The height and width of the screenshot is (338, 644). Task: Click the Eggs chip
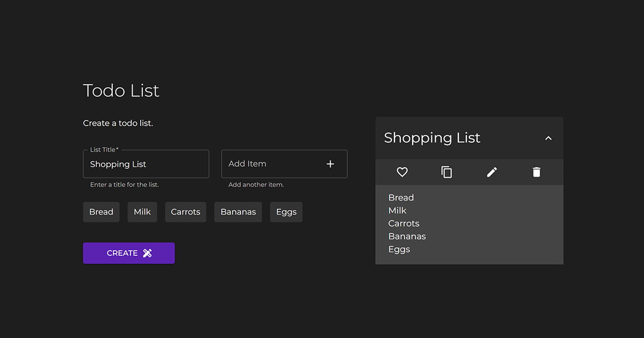coord(286,211)
